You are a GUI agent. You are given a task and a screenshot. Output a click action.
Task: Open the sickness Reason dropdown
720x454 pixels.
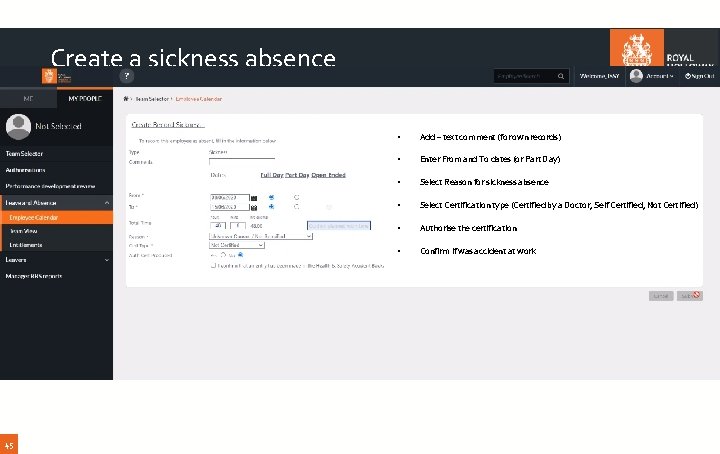coord(261,236)
